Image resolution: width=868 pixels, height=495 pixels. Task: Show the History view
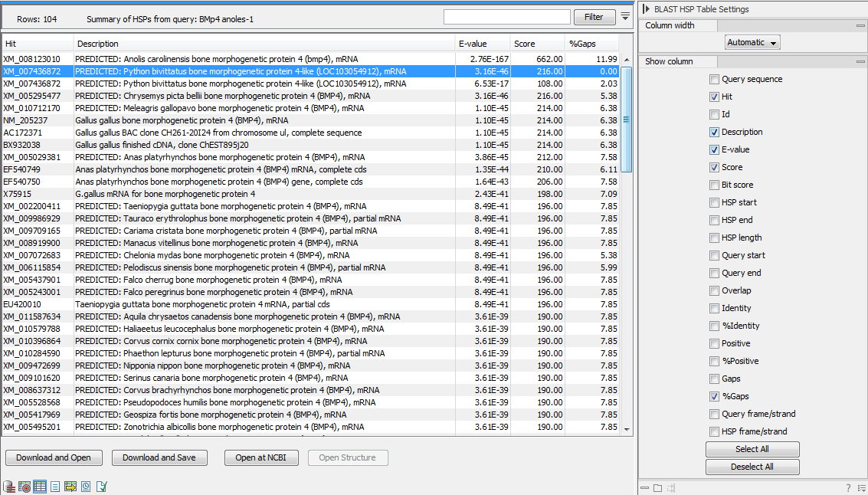pyautogui.click(x=85, y=486)
